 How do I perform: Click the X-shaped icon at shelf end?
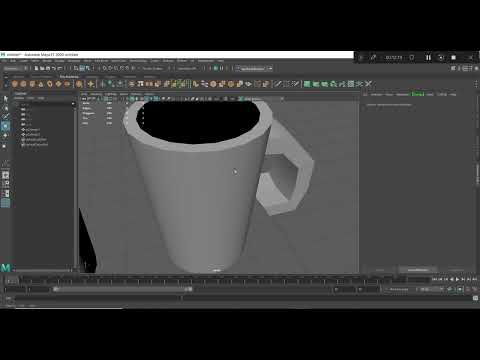point(368,84)
